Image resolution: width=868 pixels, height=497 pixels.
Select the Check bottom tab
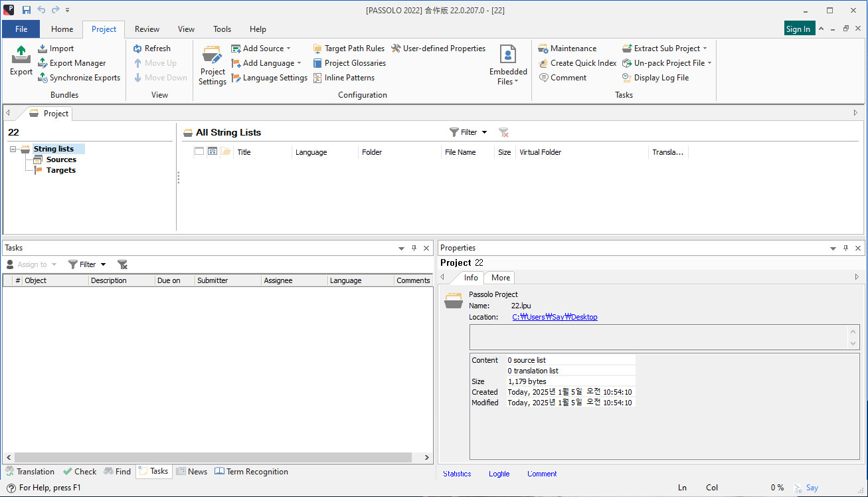click(80, 472)
